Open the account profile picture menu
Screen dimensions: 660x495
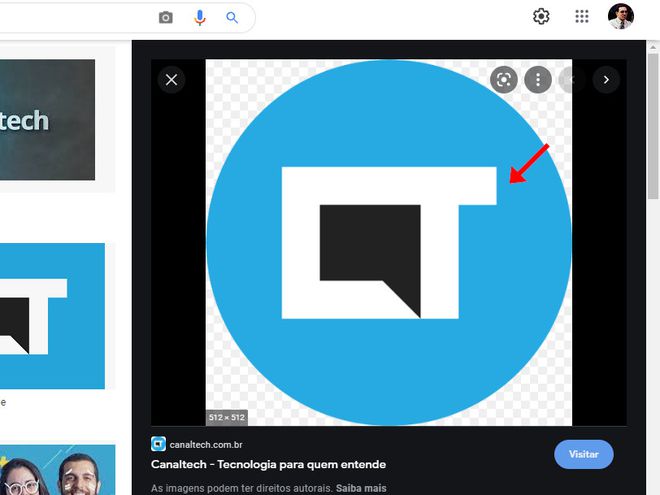(620, 16)
